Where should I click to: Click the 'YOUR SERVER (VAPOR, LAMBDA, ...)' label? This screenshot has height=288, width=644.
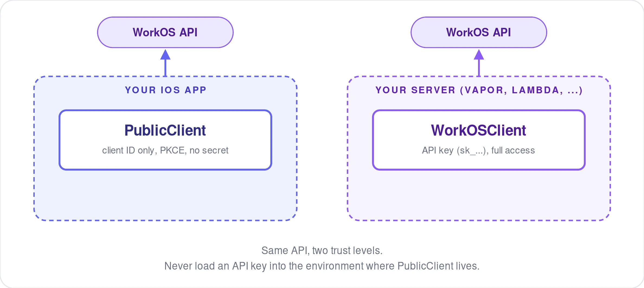[479, 90]
